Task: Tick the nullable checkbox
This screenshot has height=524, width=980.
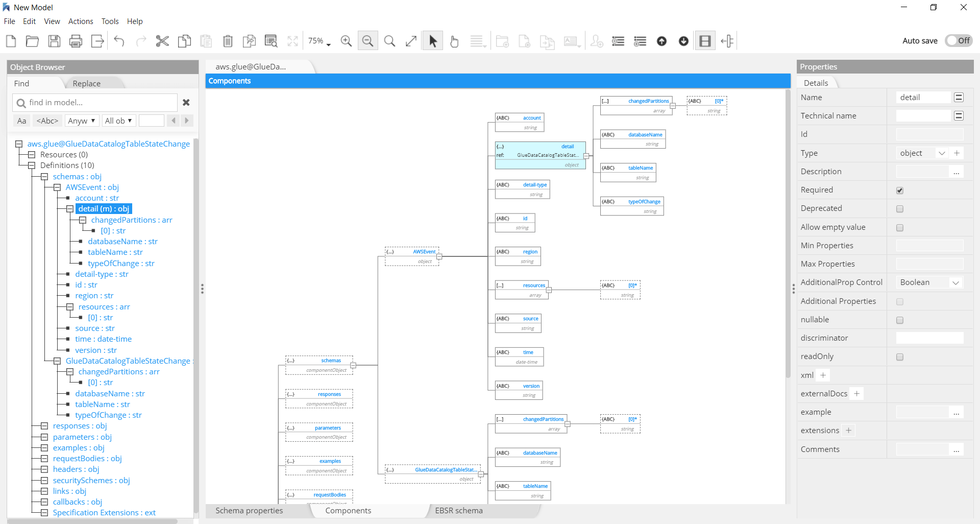Action: pyautogui.click(x=900, y=320)
